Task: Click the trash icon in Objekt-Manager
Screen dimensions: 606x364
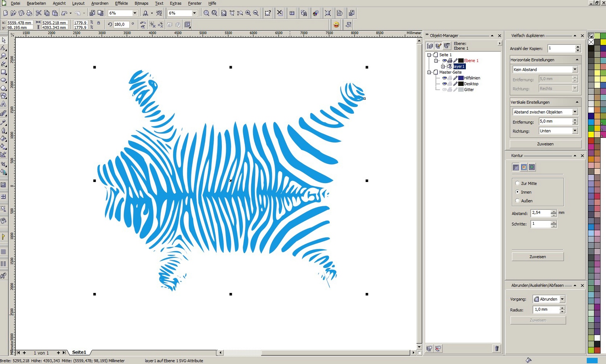Action: coord(497,348)
